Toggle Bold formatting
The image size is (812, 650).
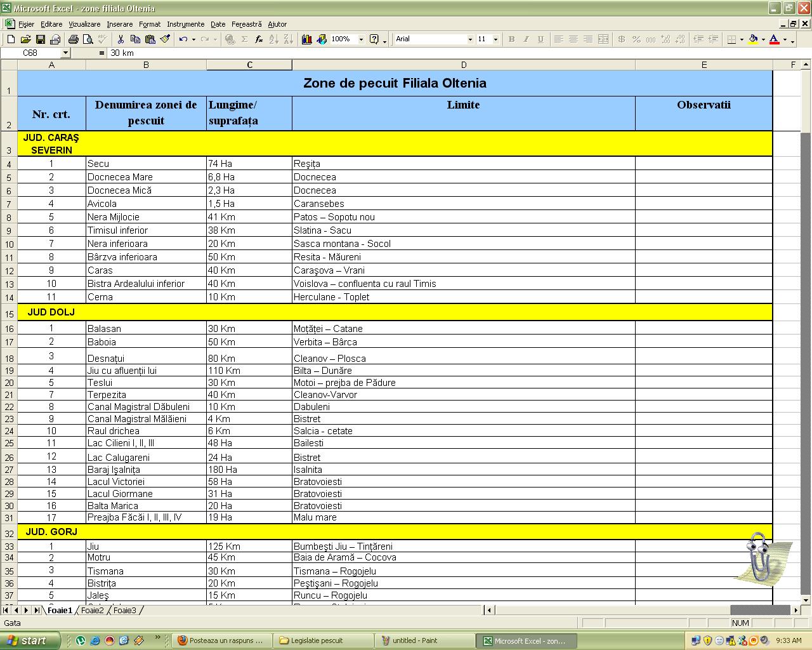tap(511, 39)
